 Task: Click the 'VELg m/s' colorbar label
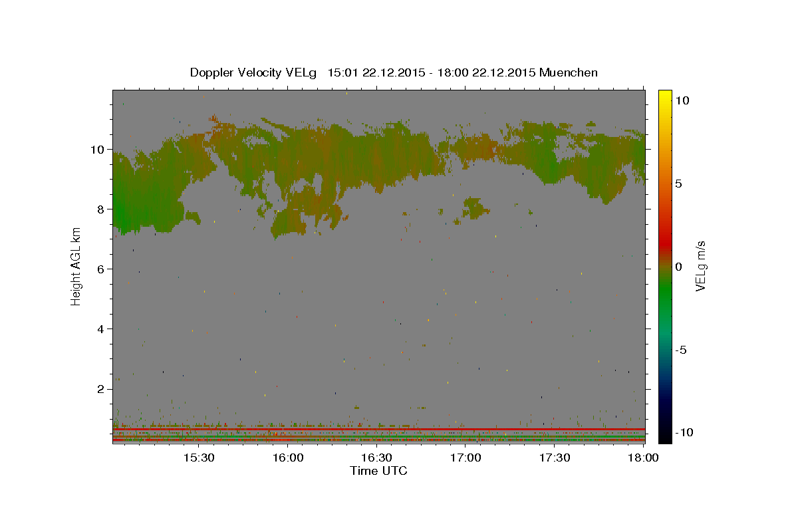click(x=700, y=266)
